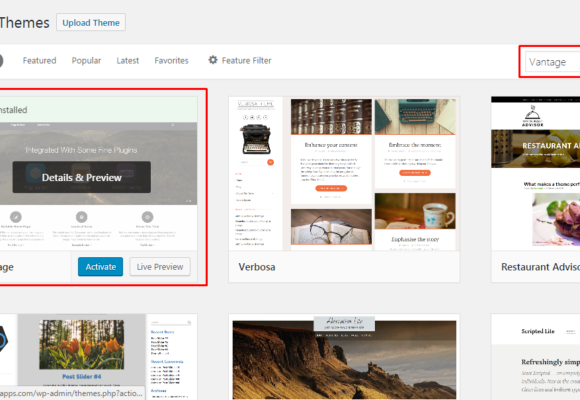Viewport: 580px width, 400px height.
Task: Click the typewriter image in Verbosa sidebar
Action: [x=256, y=139]
